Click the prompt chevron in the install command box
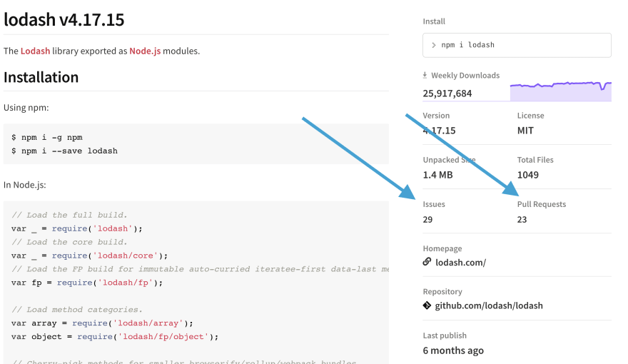Screen dimensions: 628x364 pos(433,45)
